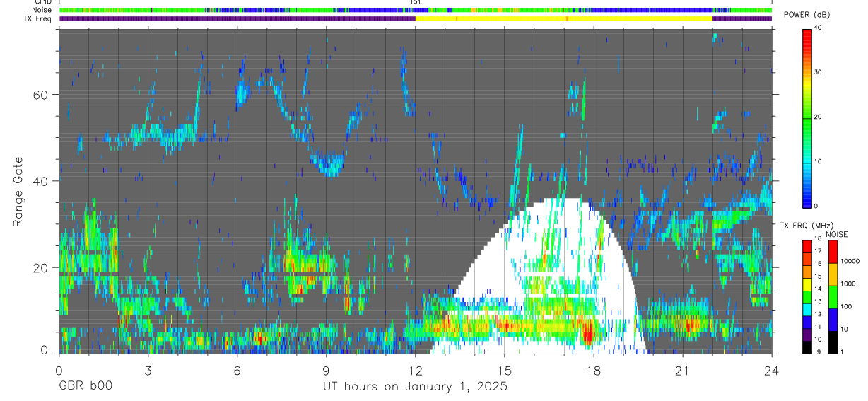Click the time axis tick '9'
Image resolution: width=868 pixels, height=401 pixels.
(x=326, y=371)
